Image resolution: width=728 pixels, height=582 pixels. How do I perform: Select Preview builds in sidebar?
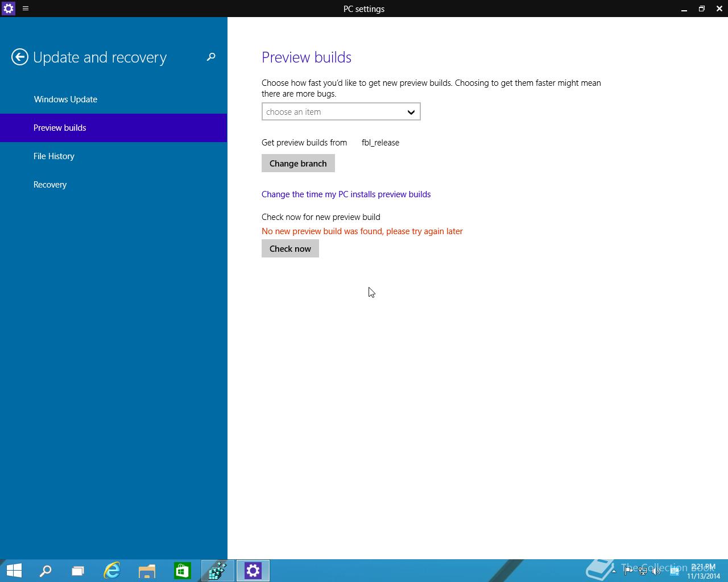114,128
